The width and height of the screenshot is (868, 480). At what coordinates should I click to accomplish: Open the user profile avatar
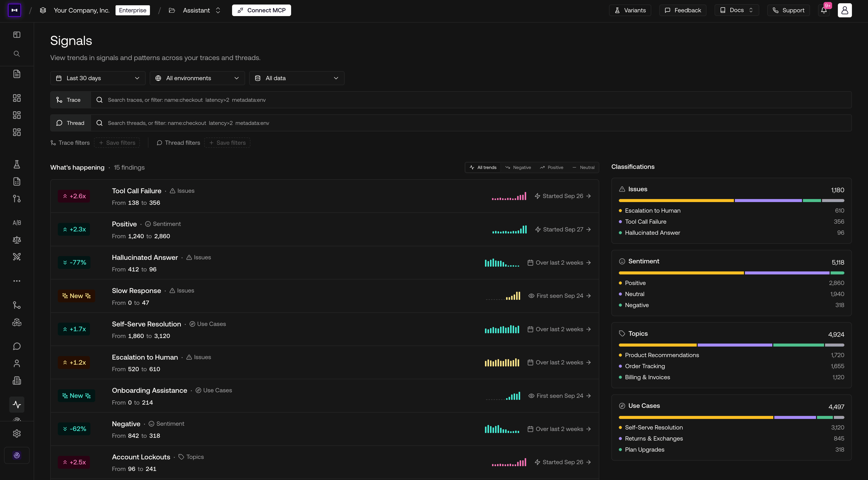click(x=845, y=10)
